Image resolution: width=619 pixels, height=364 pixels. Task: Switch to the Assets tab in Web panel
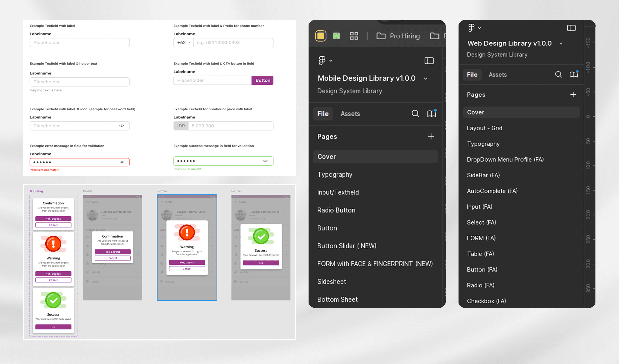tap(497, 75)
